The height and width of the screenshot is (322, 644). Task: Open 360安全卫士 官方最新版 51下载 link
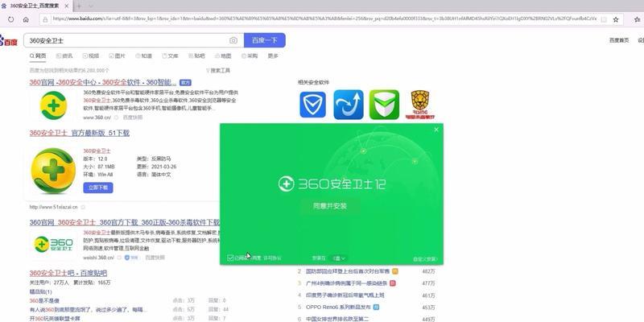[79, 133]
